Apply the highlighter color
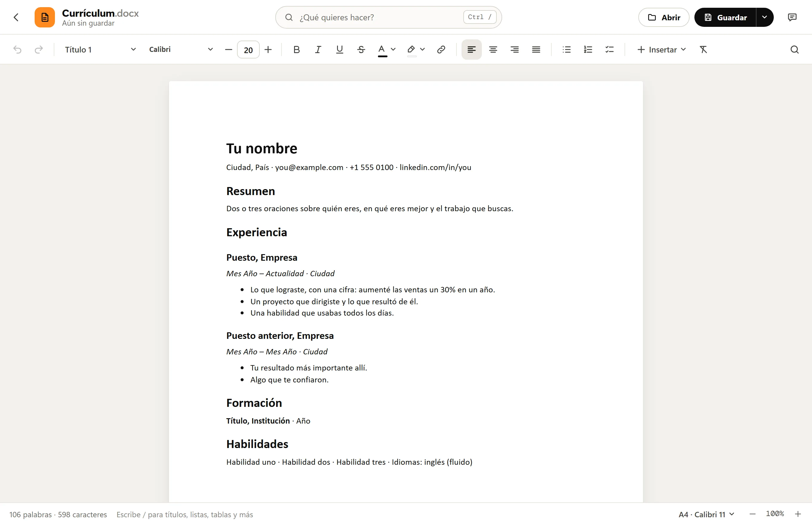The width and height of the screenshot is (812, 525). (411, 50)
